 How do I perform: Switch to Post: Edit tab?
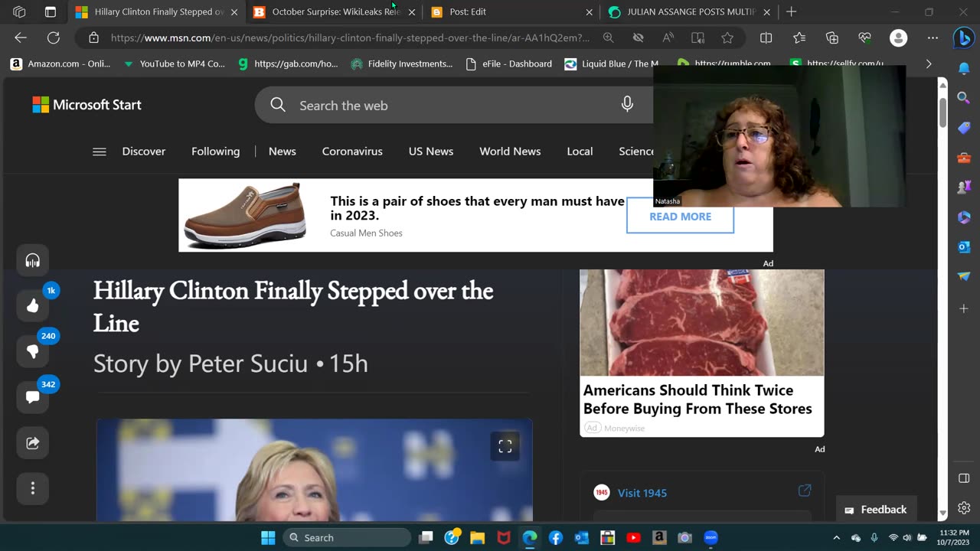512,11
